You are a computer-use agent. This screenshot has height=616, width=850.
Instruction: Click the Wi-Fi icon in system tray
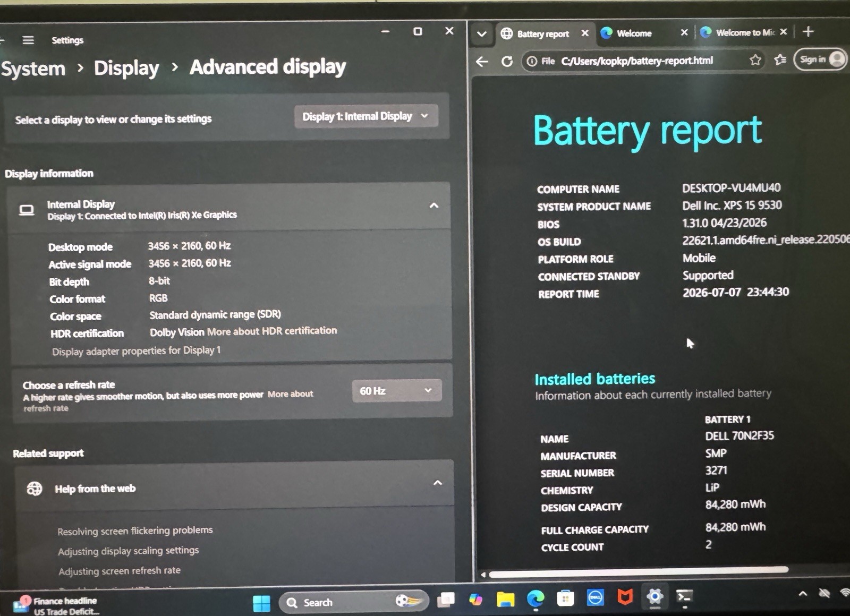(845, 592)
